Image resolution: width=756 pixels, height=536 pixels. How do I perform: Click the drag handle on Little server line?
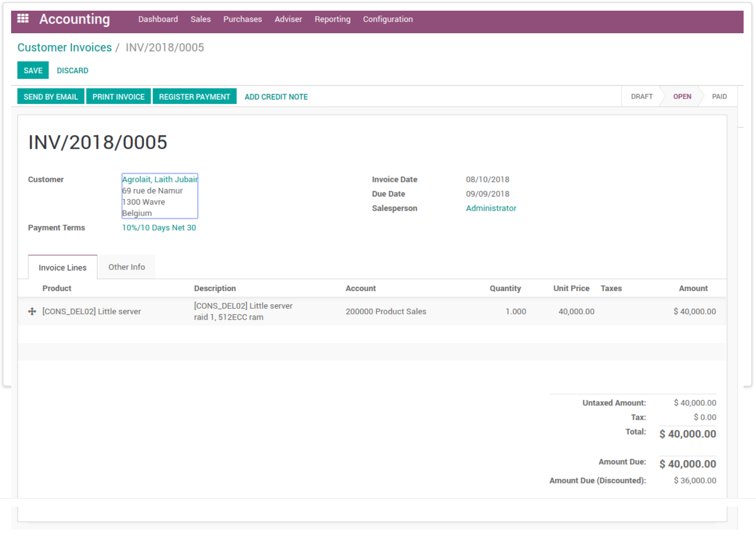[x=32, y=311]
